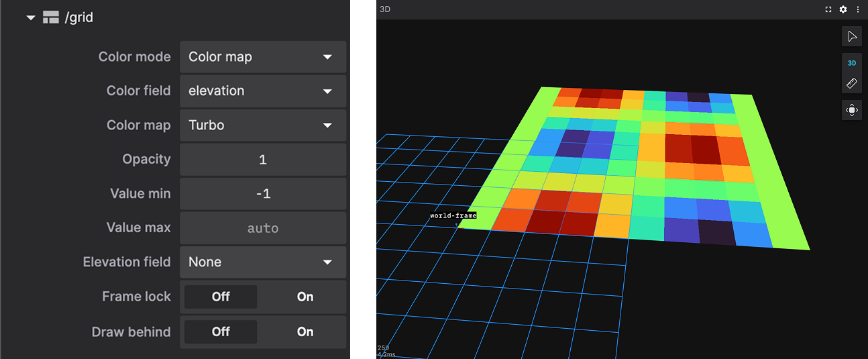Open the Color field elevation dropdown
The width and height of the screenshot is (868, 359).
[x=262, y=91]
